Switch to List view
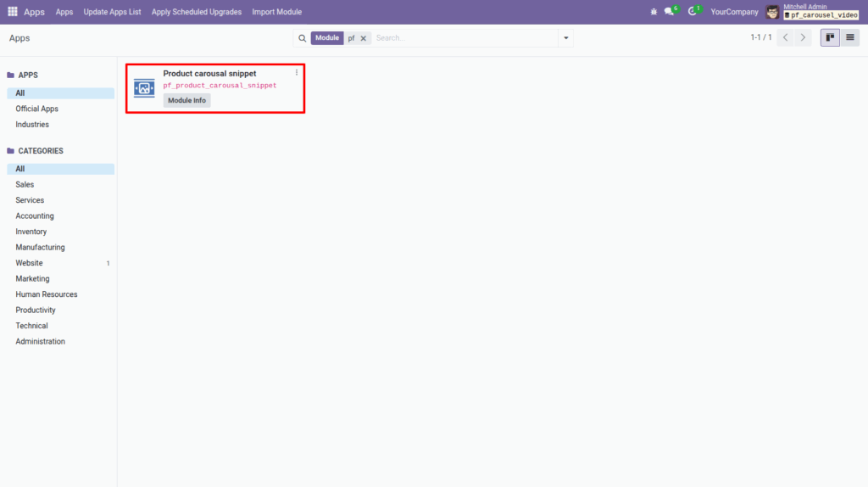 849,38
